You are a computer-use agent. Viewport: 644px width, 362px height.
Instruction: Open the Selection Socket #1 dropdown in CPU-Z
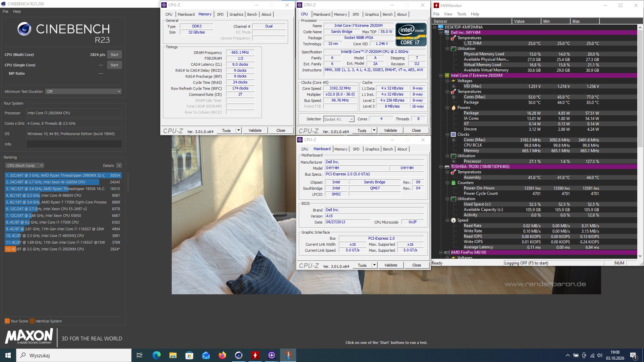338,119
